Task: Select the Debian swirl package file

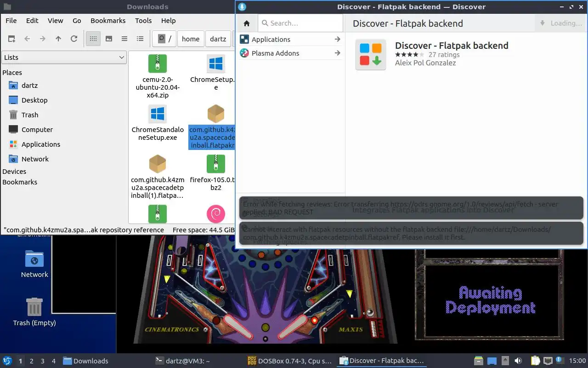Action: (x=216, y=214)
